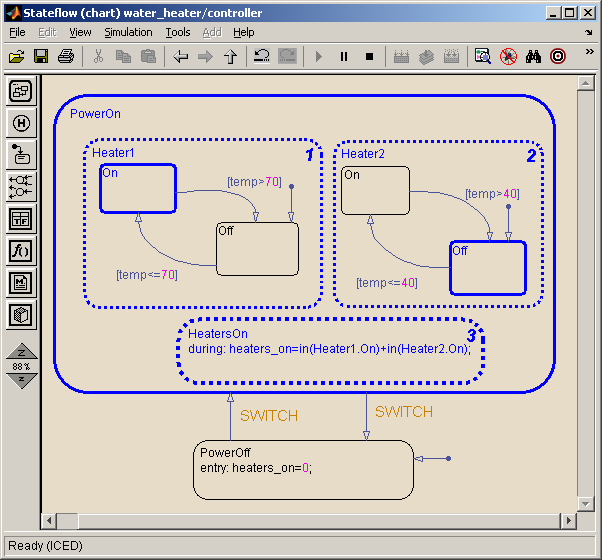Open the File menu
The height and width of the screenshot is (560, 602).
pos(17,33)
